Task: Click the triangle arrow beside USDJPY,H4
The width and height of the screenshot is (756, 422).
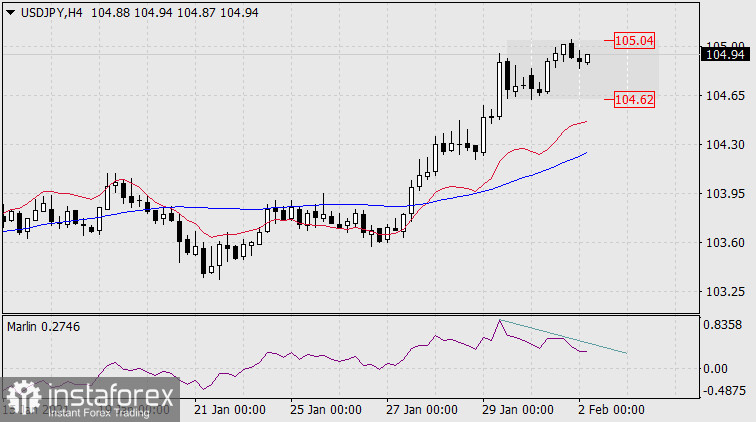Action: [x=11, y=13]
